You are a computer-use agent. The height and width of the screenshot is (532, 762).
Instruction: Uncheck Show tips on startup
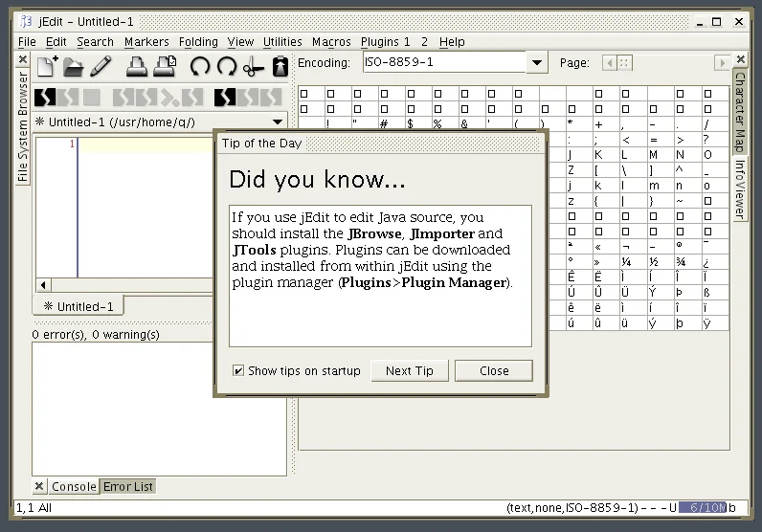(238, 371)
